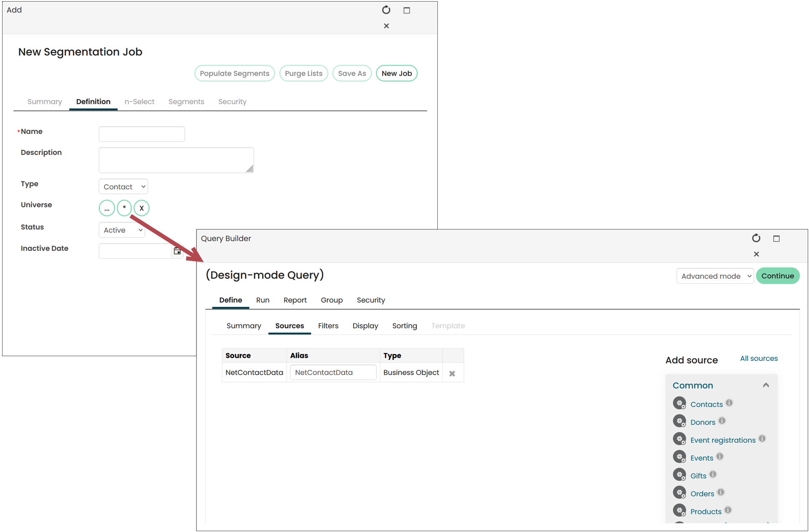This screenshot has height=532, width=809.
Task: Click the Universe plus (+) button
Action: click(x=125, y=208)
